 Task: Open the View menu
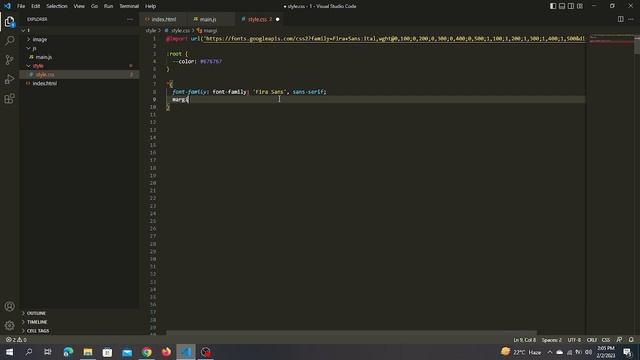79,6
